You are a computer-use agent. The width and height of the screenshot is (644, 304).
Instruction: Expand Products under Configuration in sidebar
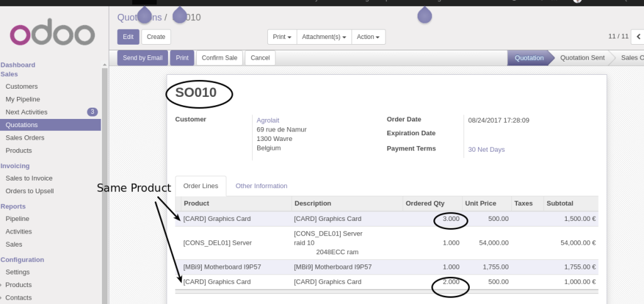tap(18, 284)
